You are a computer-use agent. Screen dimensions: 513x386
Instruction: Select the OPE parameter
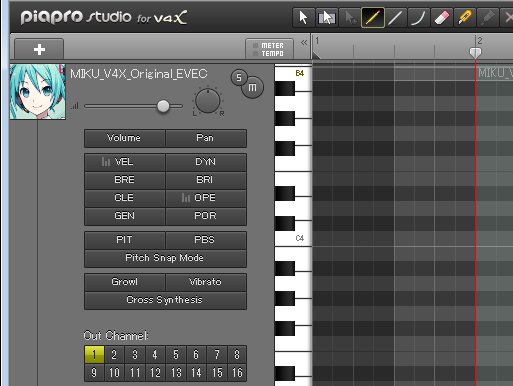pyautogui.click(x=206, y=198)
